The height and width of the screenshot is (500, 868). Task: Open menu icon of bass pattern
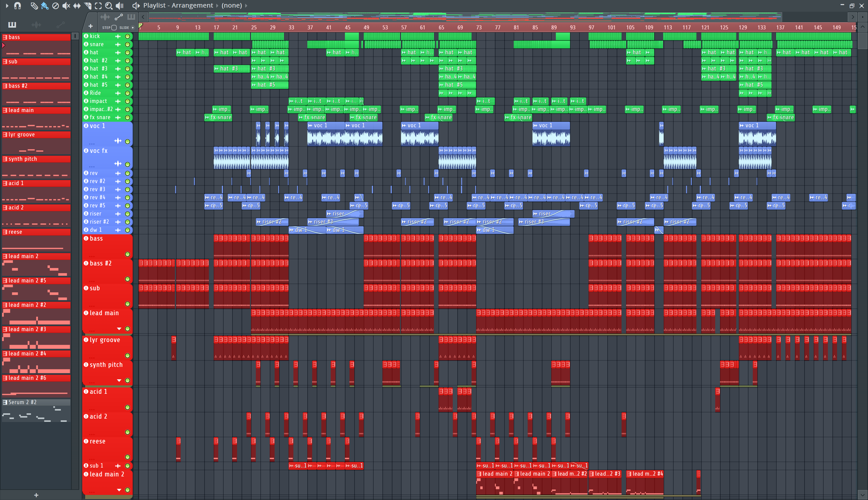pyautogui.click(x=5, y=37)
